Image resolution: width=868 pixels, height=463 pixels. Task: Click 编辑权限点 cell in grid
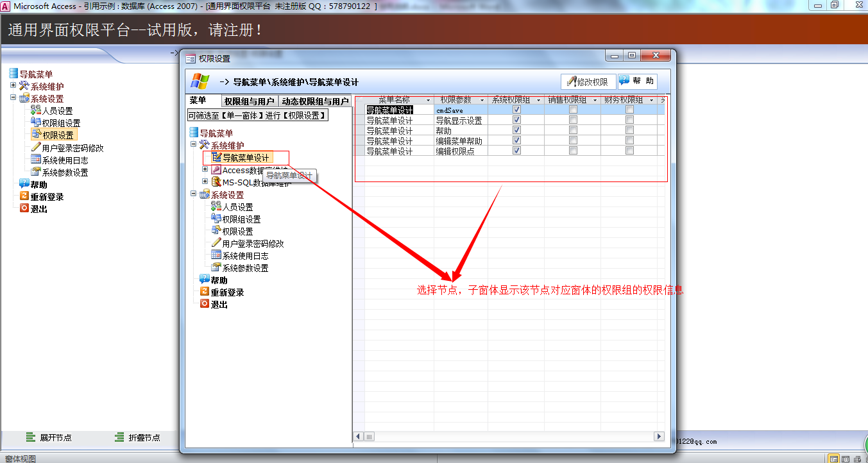[x=461, y=151]
